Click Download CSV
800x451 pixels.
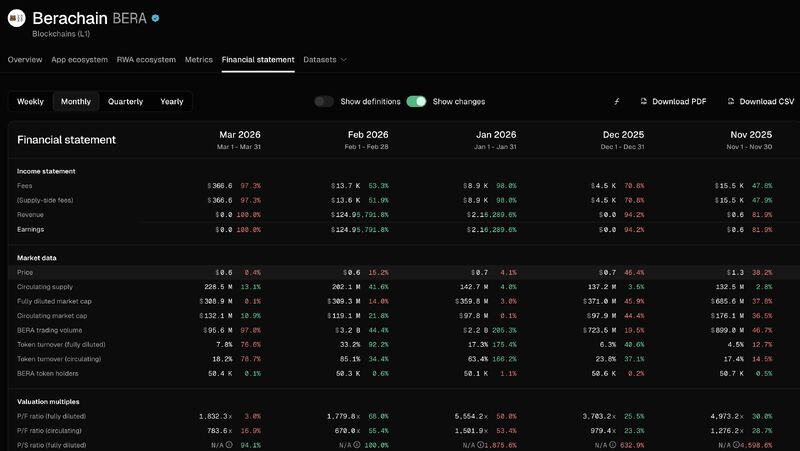point(761,102)
